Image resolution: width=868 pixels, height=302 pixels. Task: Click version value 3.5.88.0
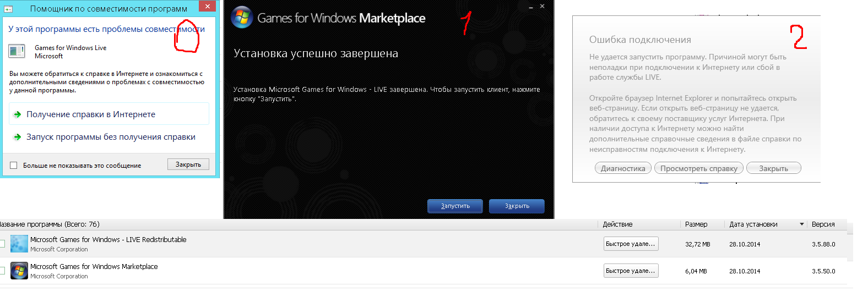(823, 244)
